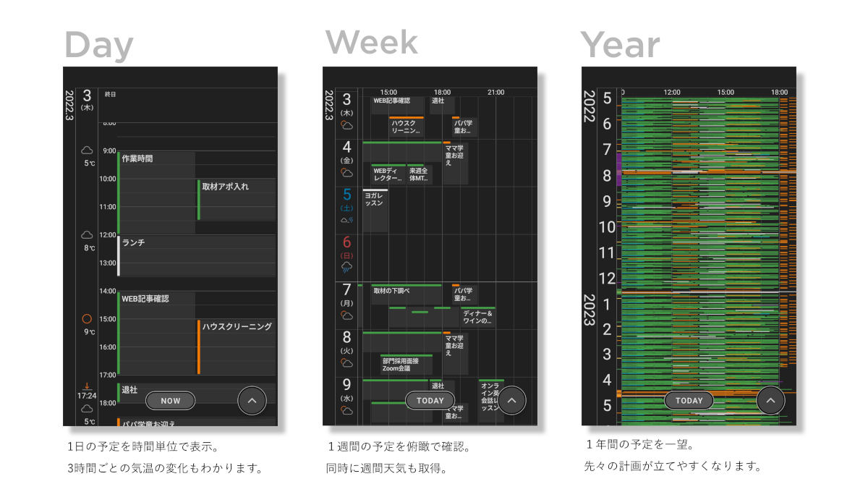Tap the up chevron button in Day view
Viewport: 868px width, 492px height.
click(x=252, y=400)
